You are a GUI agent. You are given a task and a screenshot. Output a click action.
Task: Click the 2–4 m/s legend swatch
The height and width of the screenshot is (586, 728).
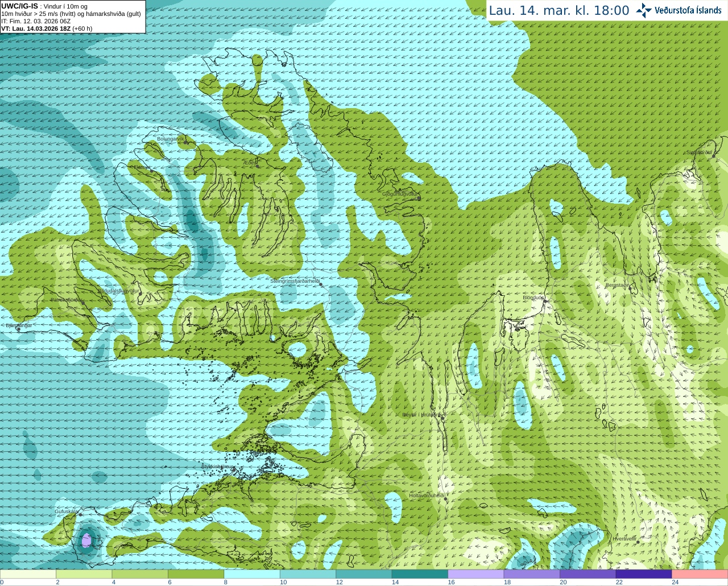84,574
